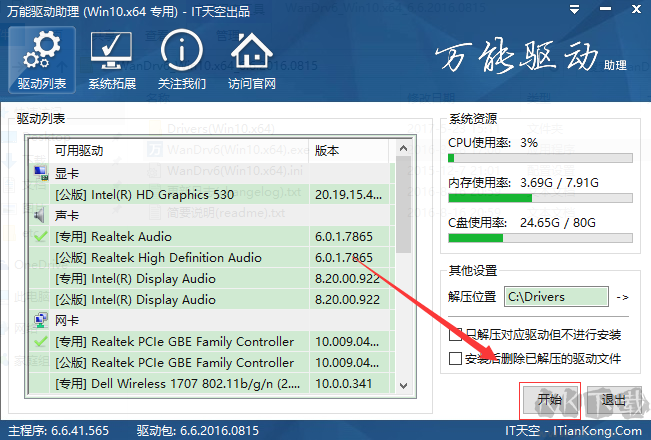Select [公版] Intel(R) HD Graphics 530 row

(210, 194)
